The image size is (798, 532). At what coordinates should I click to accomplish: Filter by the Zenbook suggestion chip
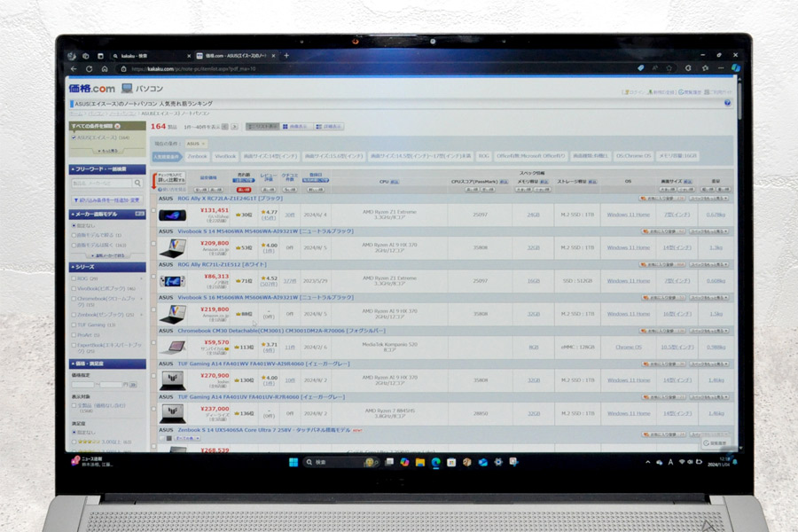tap(197, 156)
